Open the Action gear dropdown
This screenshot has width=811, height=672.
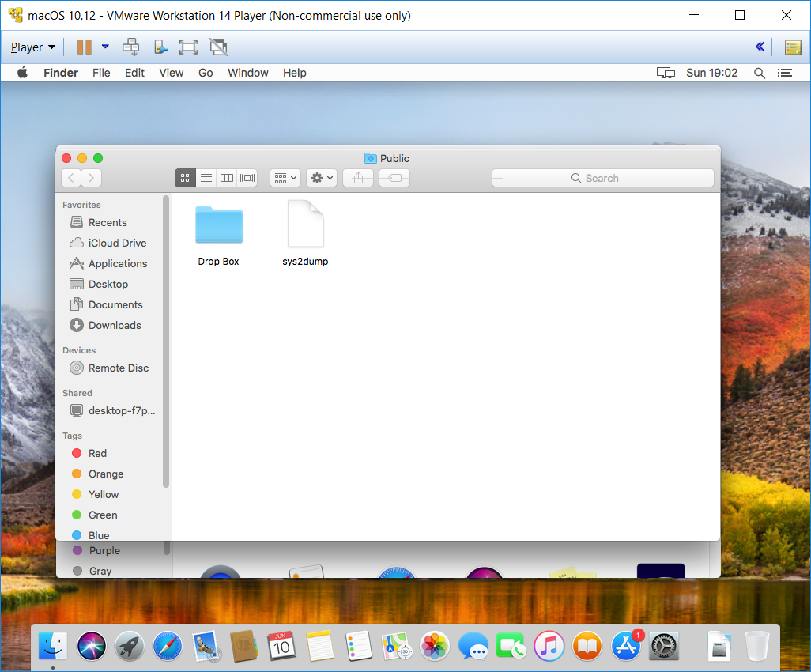[322, 178]
